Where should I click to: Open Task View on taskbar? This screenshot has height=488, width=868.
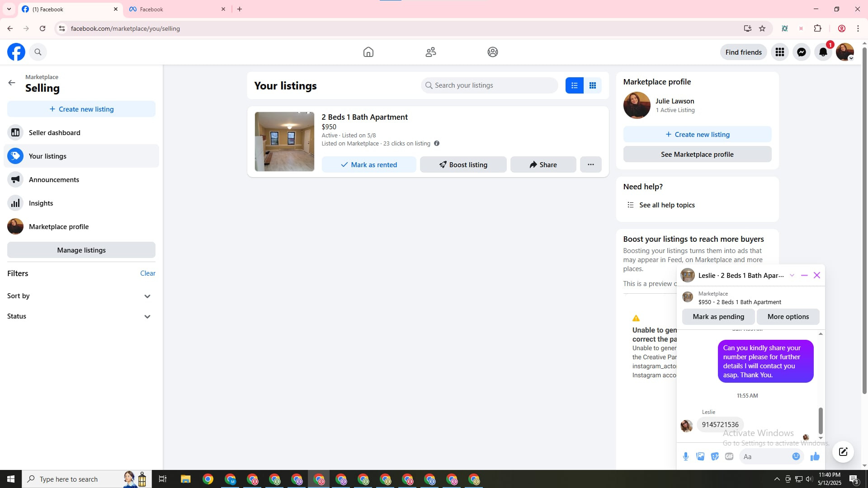(x=163, y=479)
